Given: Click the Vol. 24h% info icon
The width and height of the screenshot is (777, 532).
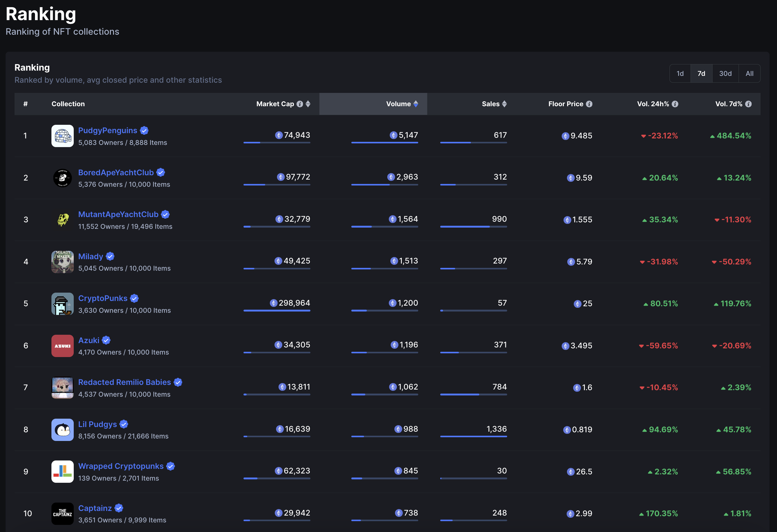Looking at the screenshot, I should 675,104.
